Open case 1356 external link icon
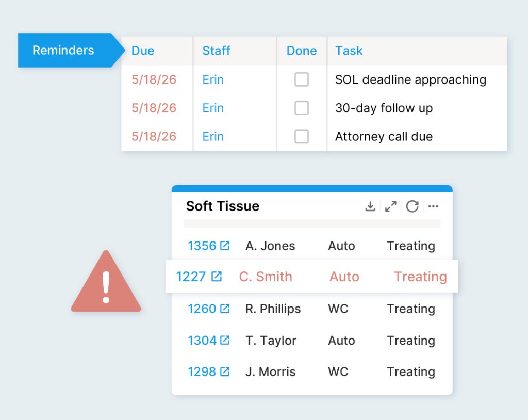 point(225,246)
